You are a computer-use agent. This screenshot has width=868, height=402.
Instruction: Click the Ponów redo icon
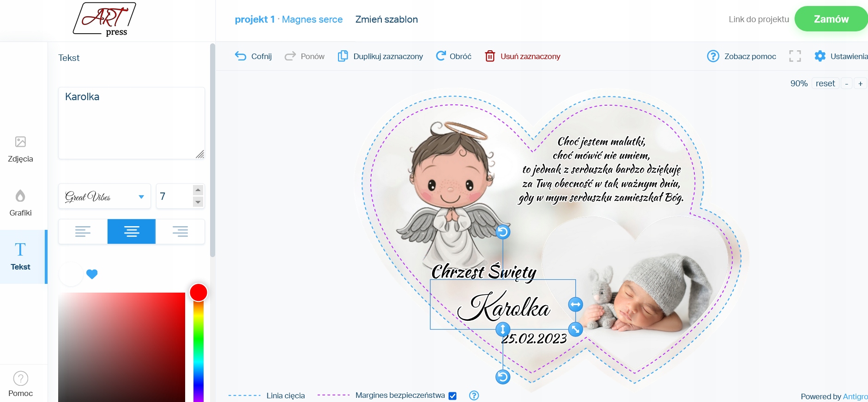[290, 56]
